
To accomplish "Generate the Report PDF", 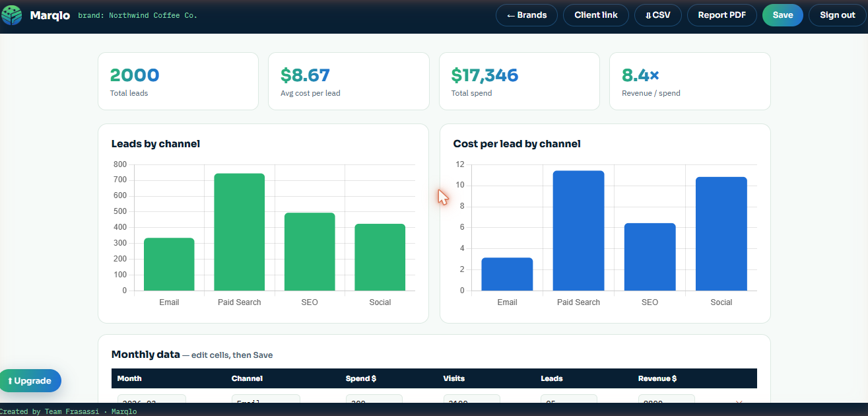I will (722, 15).
